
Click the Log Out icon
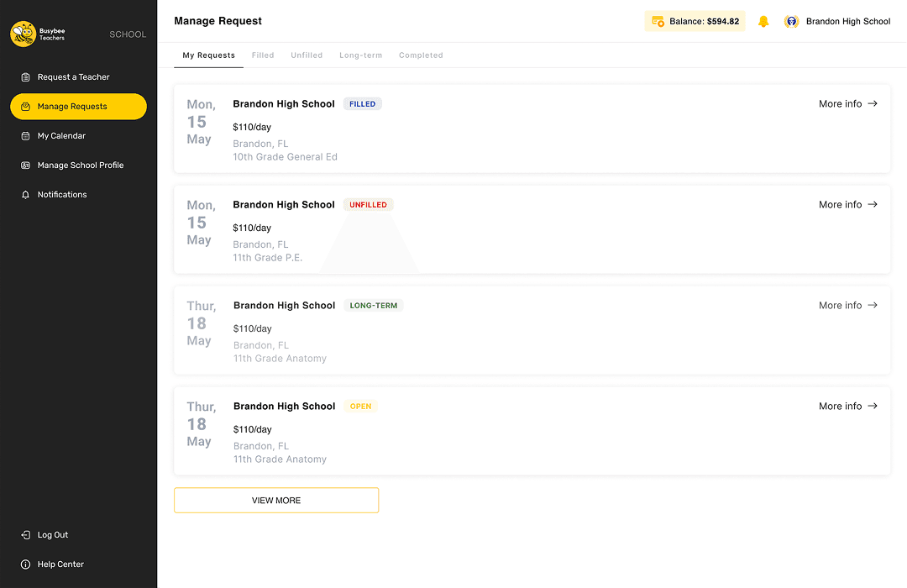pyautogui.click(x=24, y=534)
